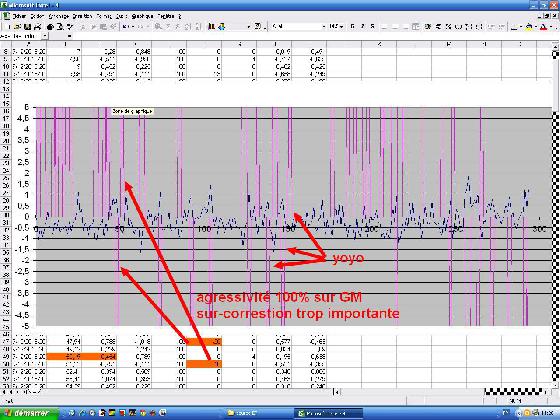Click the Paste toolbar icon

pyautogui.click(x=103, y=26)
